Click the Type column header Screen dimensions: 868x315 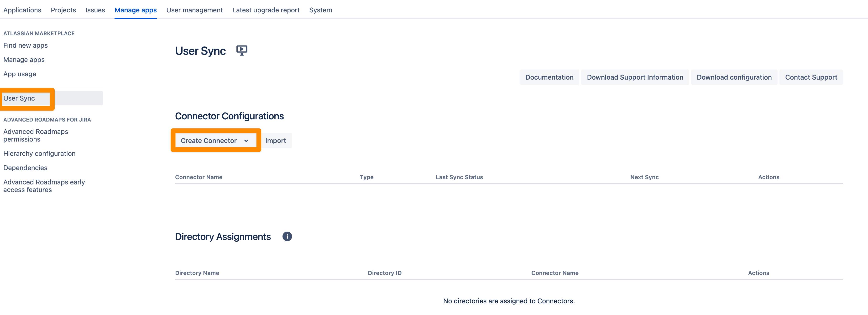tap(367, 177)
